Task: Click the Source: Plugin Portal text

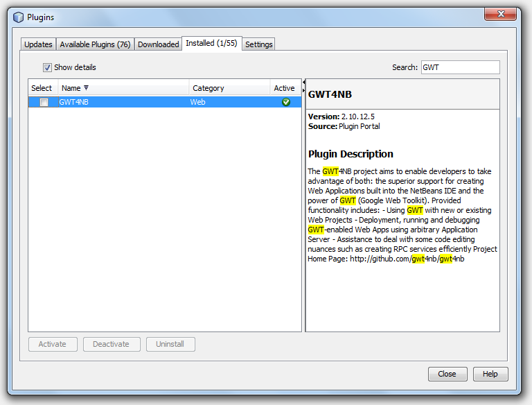Action: 344,126
